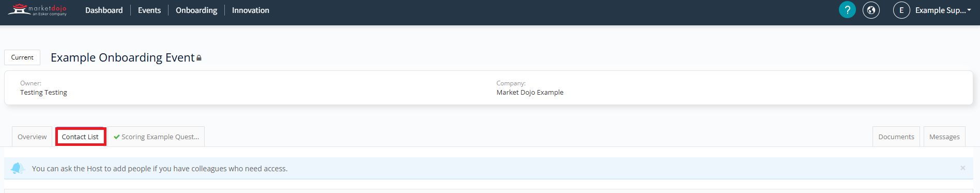The width and height of the screenshot is (980, 193).
Task: Switch to the Overview tab
Action: [x=32, y=137]
